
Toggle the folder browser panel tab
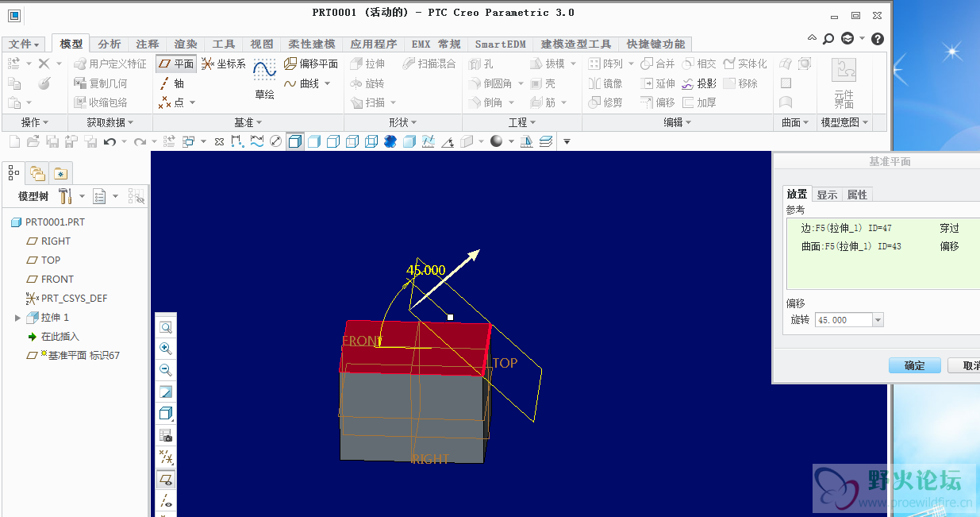coord(37,173)
